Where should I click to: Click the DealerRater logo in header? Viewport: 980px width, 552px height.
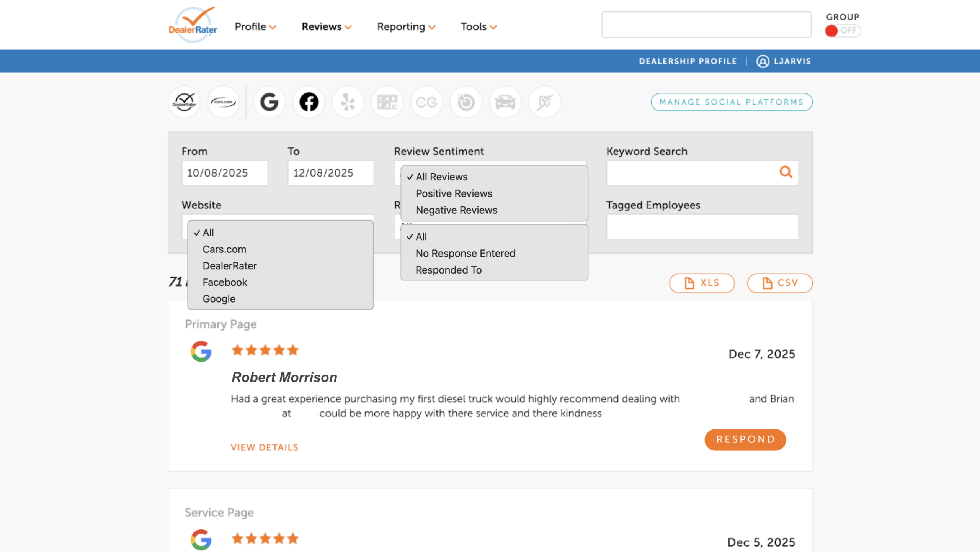pos(193,25)
